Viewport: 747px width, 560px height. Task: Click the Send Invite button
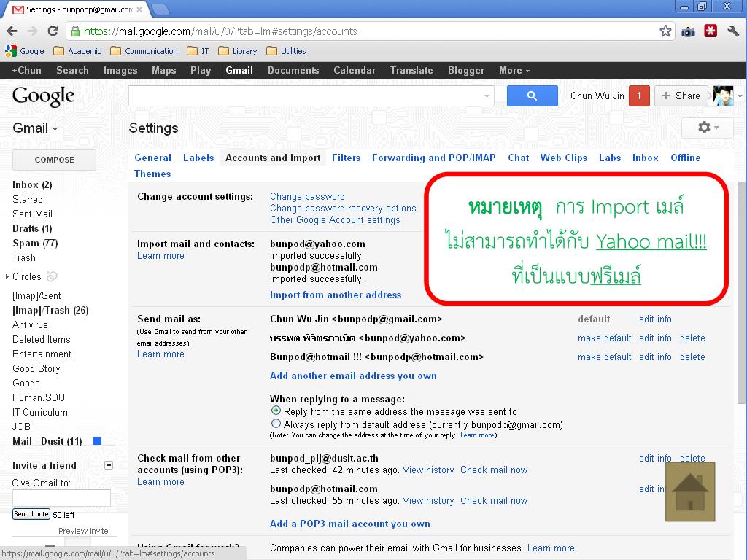31,514
